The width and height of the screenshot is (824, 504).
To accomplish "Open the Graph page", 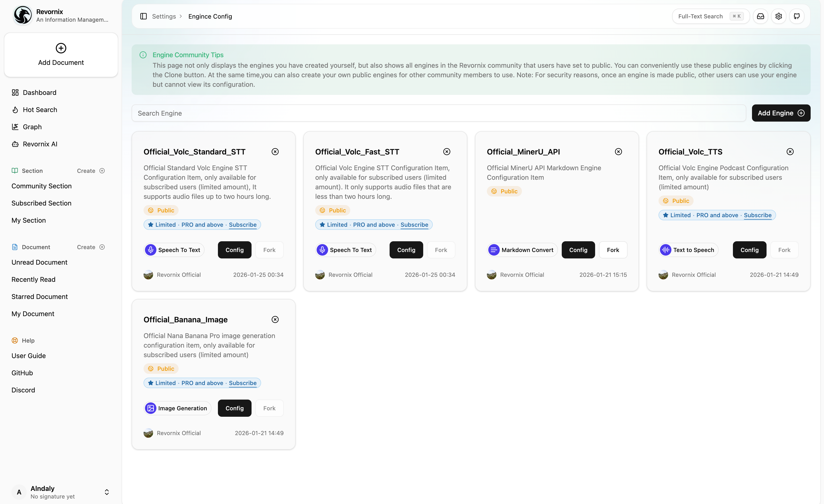I will [x=32, y=127].
